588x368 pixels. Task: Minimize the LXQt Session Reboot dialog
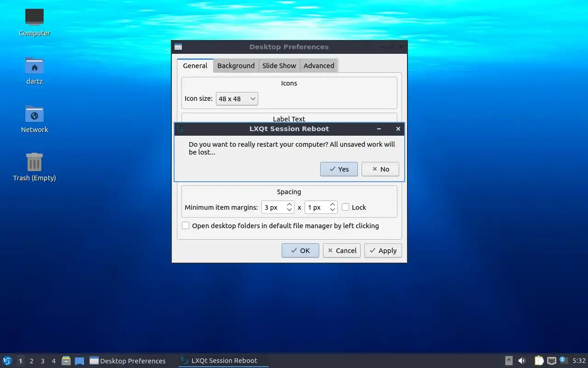click(379, 129)
